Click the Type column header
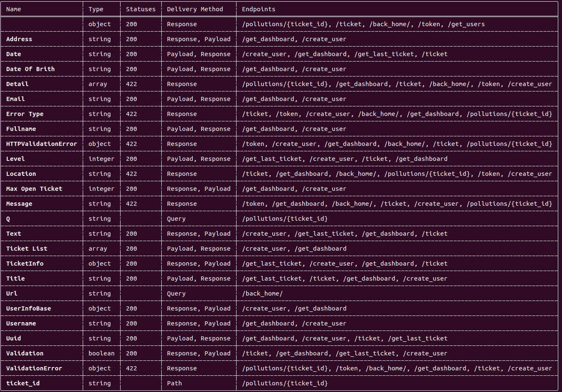This screenshot has height=392, width=562. click(x=96, y=9)
